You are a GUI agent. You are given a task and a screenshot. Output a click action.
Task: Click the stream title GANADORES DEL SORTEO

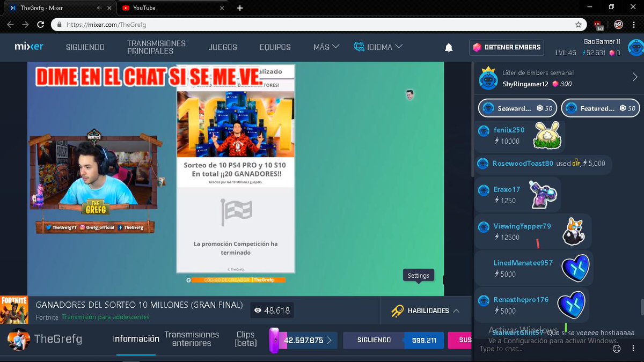139,305
